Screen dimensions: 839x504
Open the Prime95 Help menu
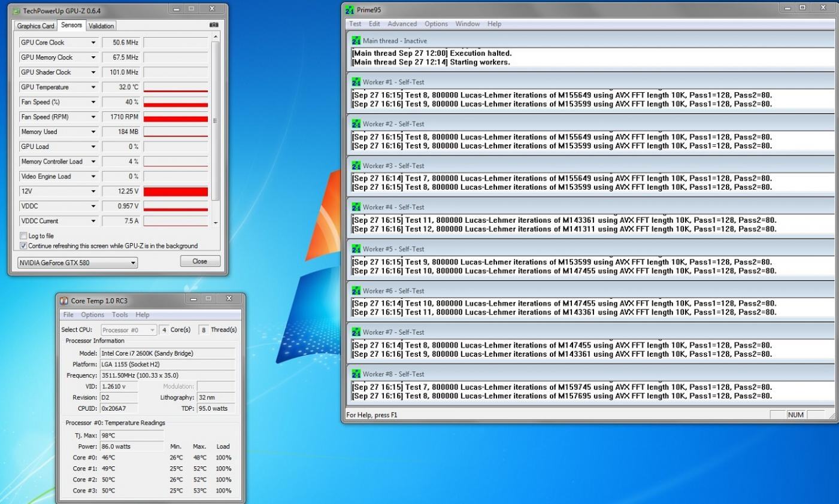(494, 24)
